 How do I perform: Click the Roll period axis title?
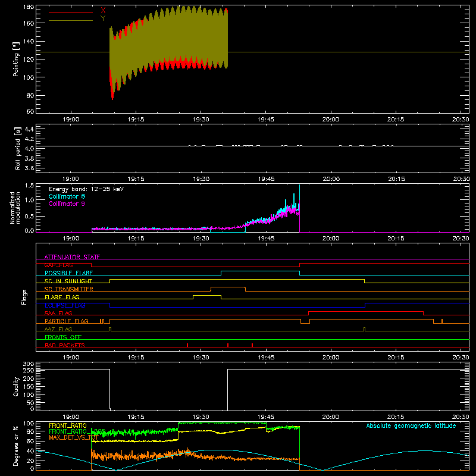coord(17,148)
